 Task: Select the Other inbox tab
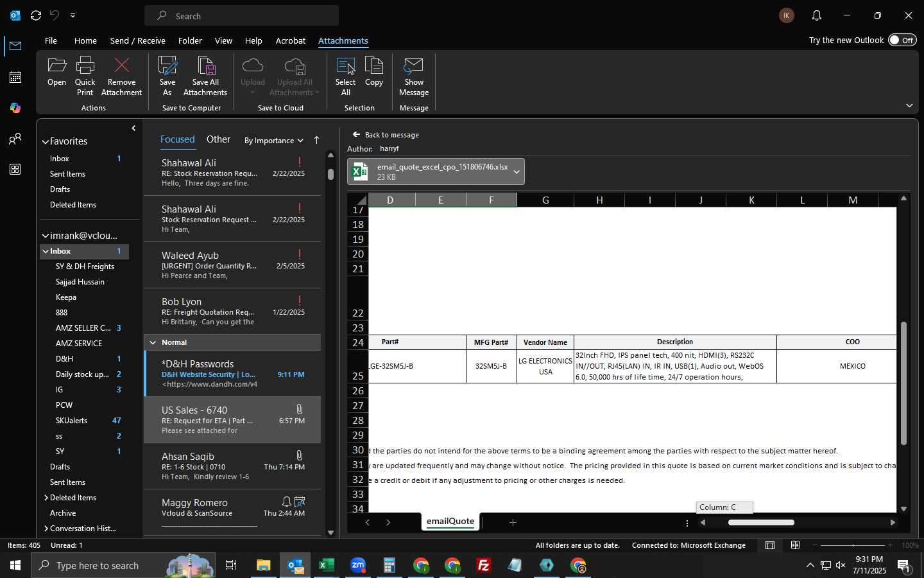[218, 139]
